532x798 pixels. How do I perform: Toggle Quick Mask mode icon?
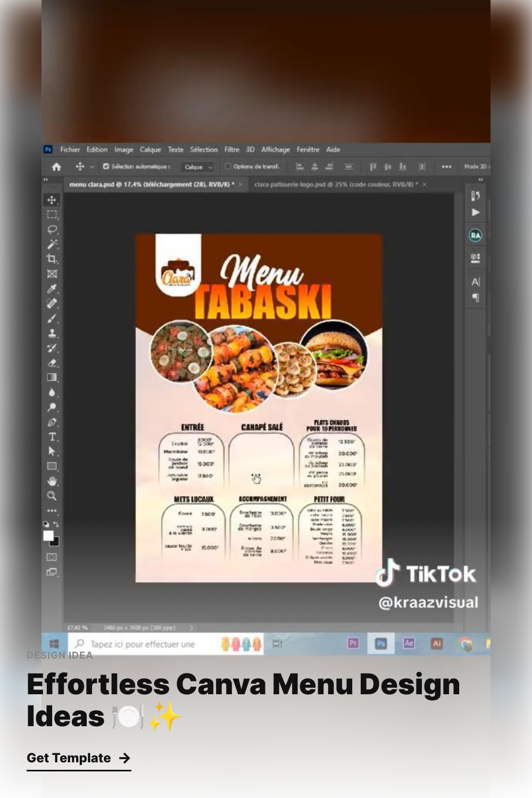[x=52, y=557]
